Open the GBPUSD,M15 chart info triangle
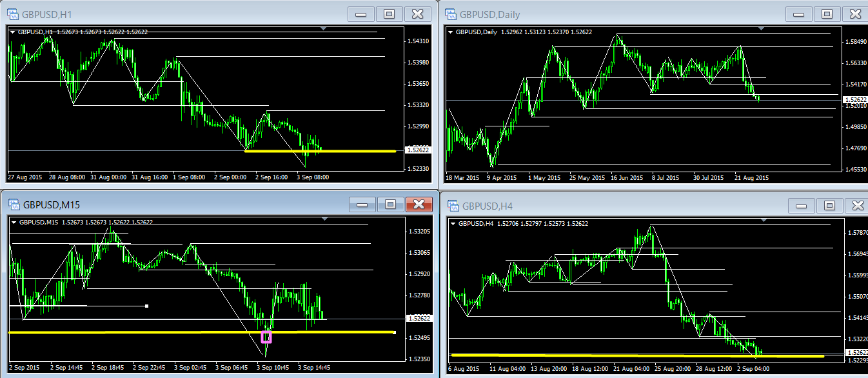 [x=14, y=222]
